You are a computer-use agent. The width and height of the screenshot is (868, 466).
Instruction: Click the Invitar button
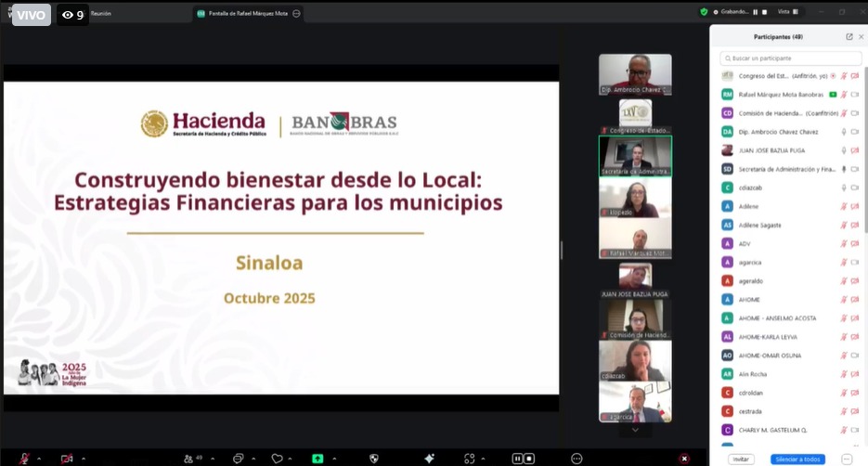[x=742, y=460]
